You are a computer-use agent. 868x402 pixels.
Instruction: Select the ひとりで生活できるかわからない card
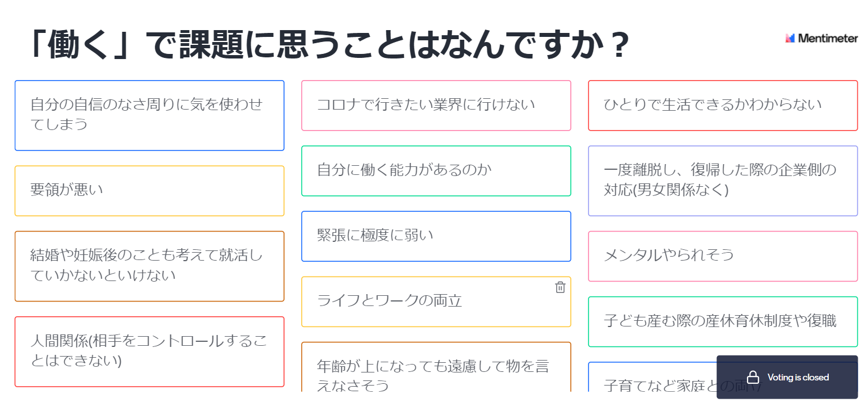pos(723,106)
